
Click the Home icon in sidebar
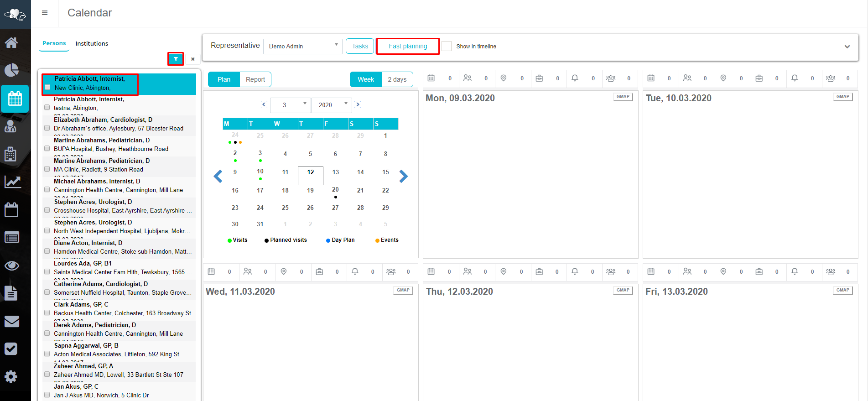[11, 43]
